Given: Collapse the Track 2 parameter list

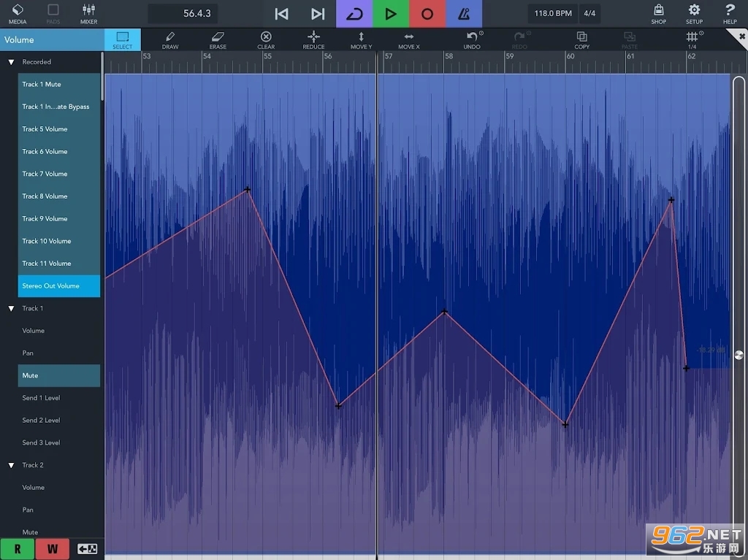Looking at the screenshot, I should [11, 465].
